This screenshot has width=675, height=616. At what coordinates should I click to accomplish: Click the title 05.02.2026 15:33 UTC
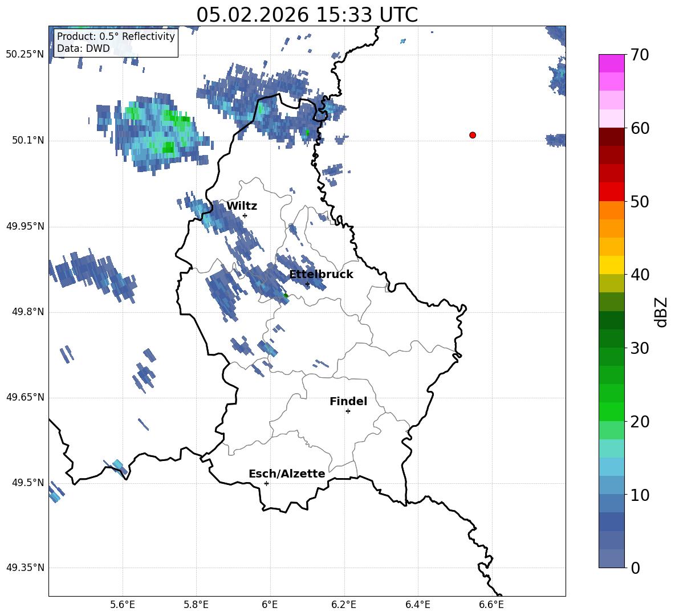click(x=307, y=15)
